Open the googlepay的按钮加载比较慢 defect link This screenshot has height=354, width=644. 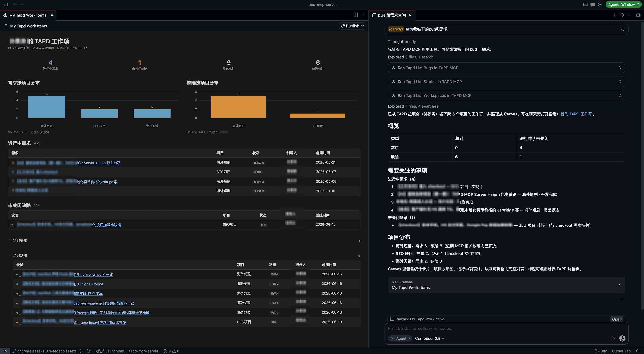click(100, 322)
